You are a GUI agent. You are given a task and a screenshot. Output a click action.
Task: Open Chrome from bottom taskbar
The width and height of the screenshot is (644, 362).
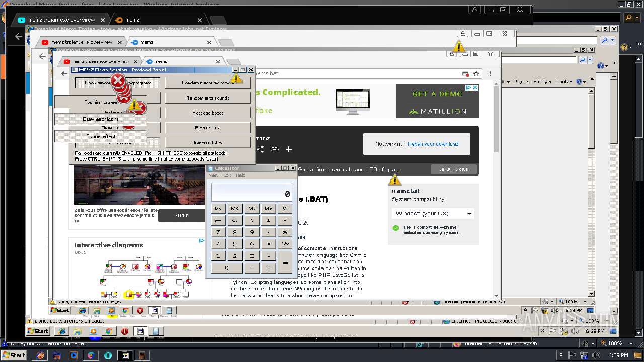point(91,355)
